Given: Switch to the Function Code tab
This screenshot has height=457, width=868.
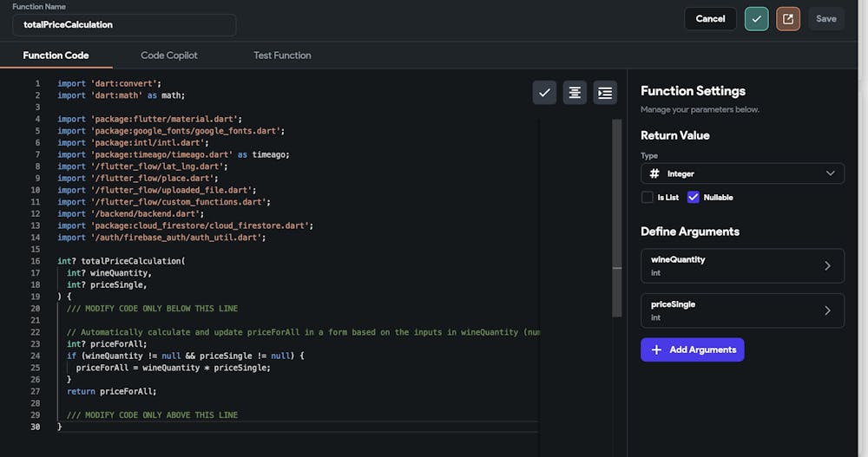Looking at the screenshot, I should [x=56, y=55].
